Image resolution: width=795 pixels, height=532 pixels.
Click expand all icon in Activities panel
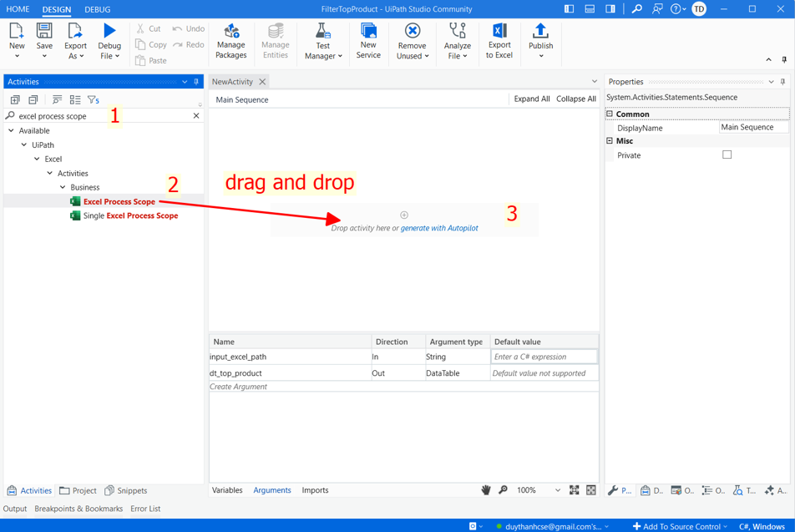(15, 100)
